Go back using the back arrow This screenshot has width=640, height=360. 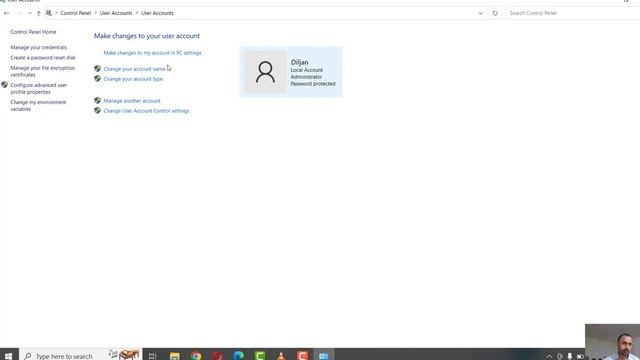[7, 13]
